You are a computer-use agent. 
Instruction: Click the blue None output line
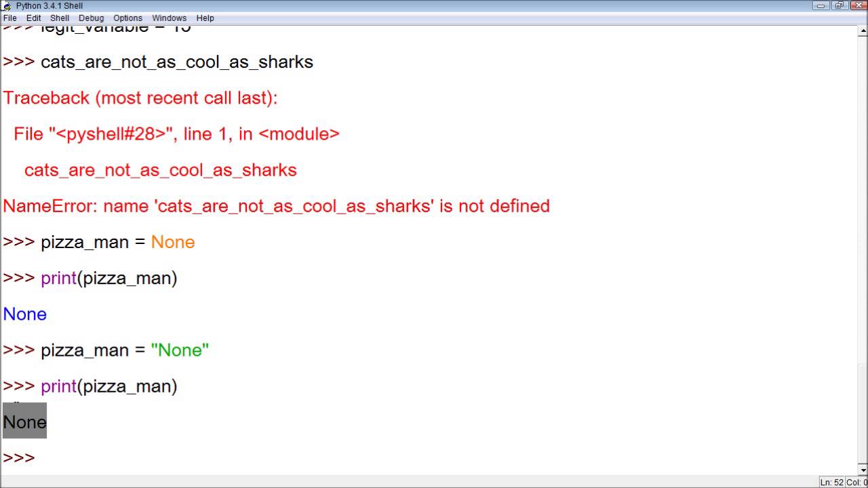[24, 314]
